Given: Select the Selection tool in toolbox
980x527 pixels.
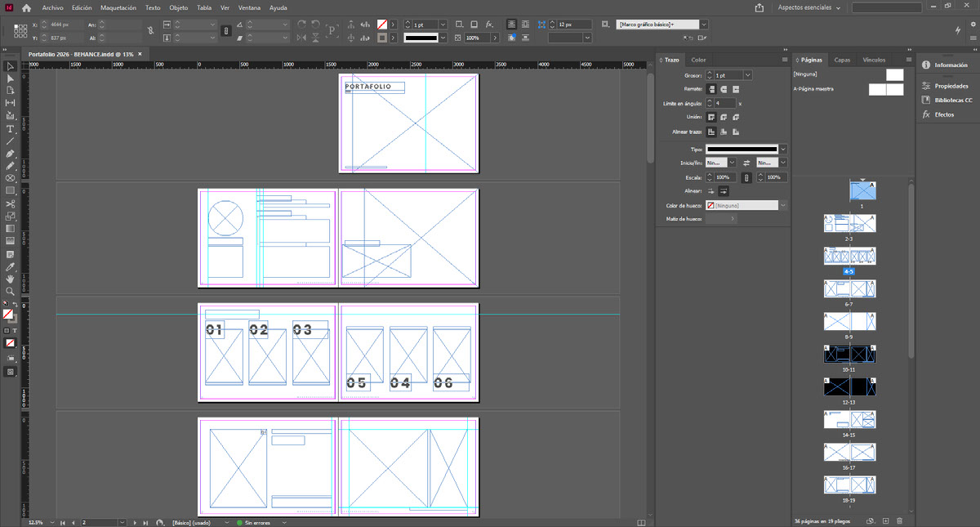Looking at the screenshot, I should 11,66.
